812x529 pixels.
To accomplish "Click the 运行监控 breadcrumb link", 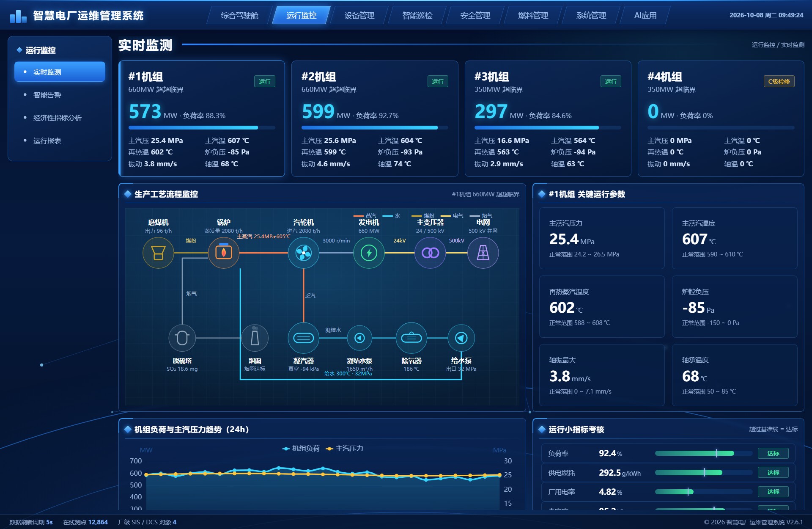I will (x=763, y=45).
